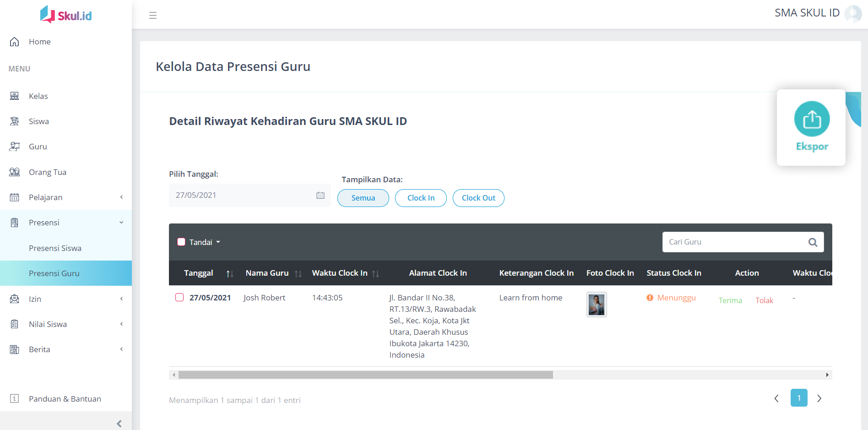Click Tolak to reject attendance
Screen dimensions: 868x430
click(x=764, y=300)
